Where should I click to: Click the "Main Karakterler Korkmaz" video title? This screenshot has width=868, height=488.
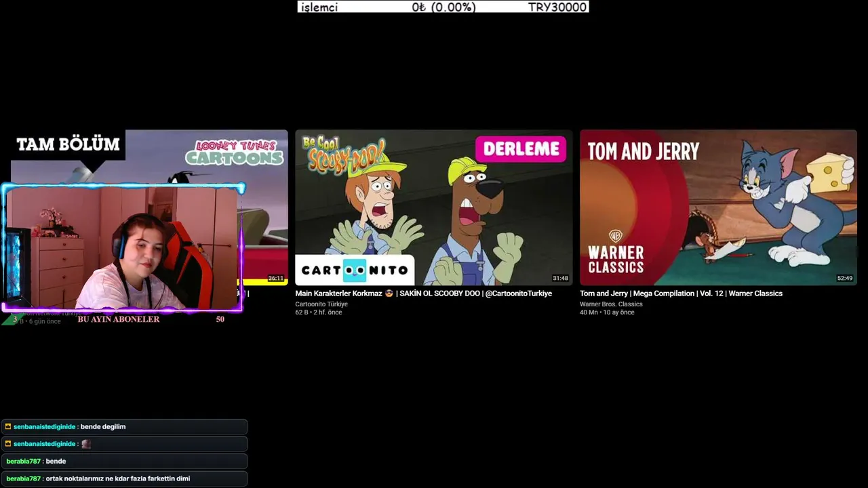tap(423, 293)
